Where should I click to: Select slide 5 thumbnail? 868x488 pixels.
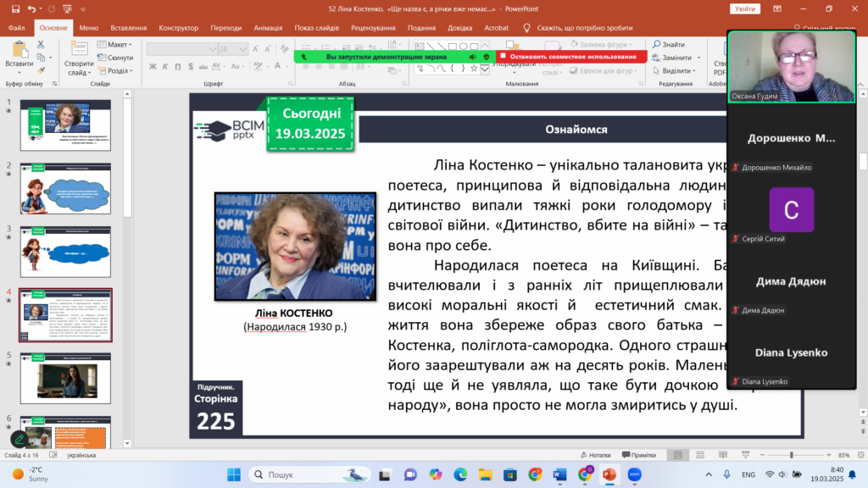coord(65,379)
